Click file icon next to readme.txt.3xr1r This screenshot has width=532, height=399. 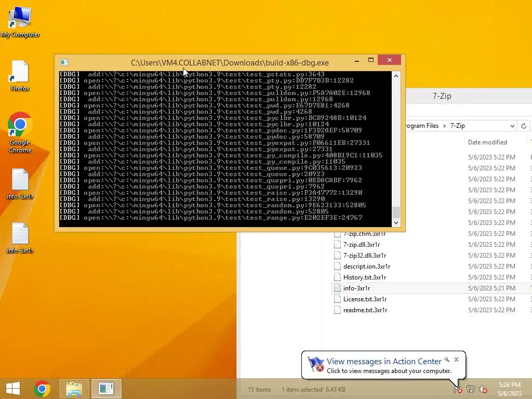pos(337,310)
